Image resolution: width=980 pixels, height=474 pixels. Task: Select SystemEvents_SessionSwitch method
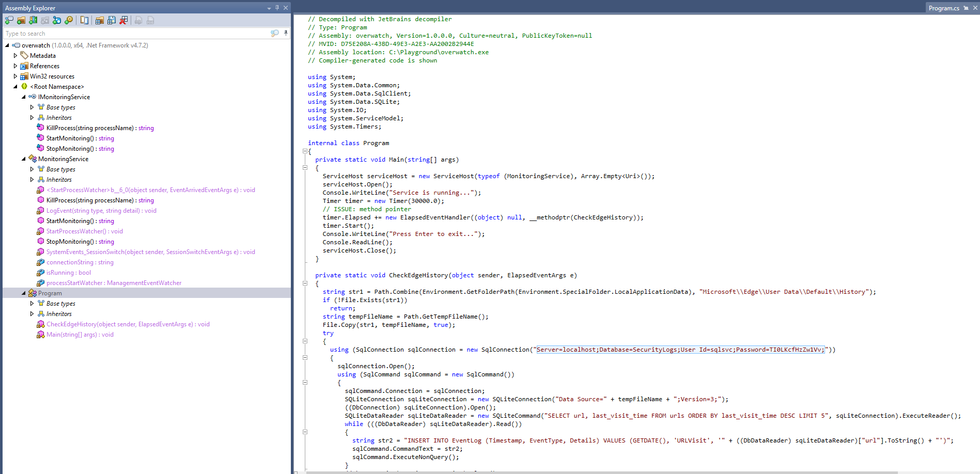[x=151, y=252]
